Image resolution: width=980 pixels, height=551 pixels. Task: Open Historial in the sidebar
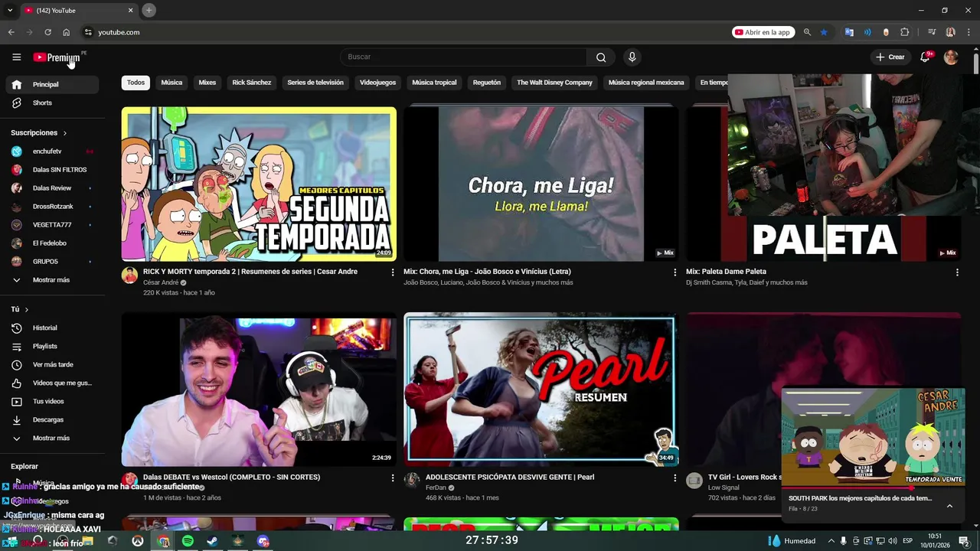52,328
